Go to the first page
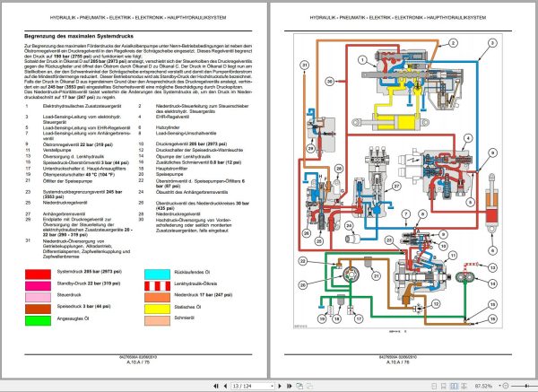Viewport: 538px width, 392px height. pyautogui.click(x=216, y=386)
